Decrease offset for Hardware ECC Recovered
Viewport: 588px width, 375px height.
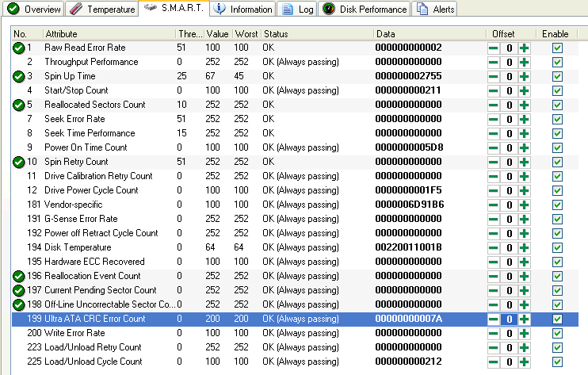494,262
